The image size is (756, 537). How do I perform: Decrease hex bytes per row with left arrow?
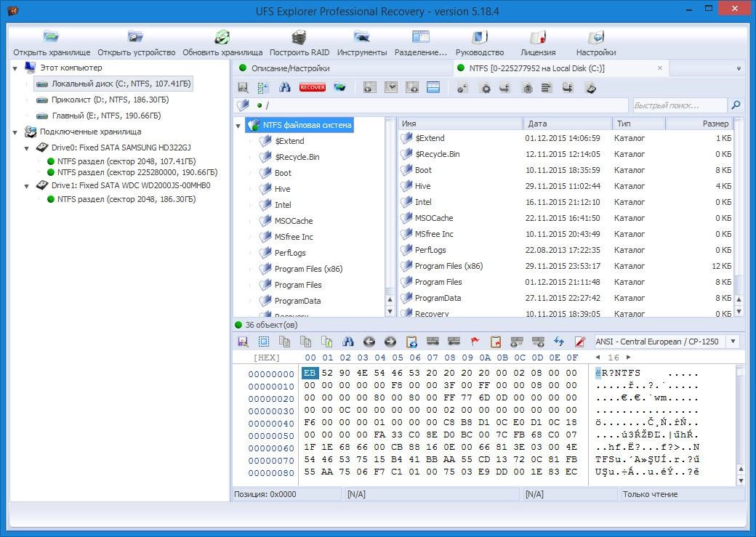pos(598,358)
